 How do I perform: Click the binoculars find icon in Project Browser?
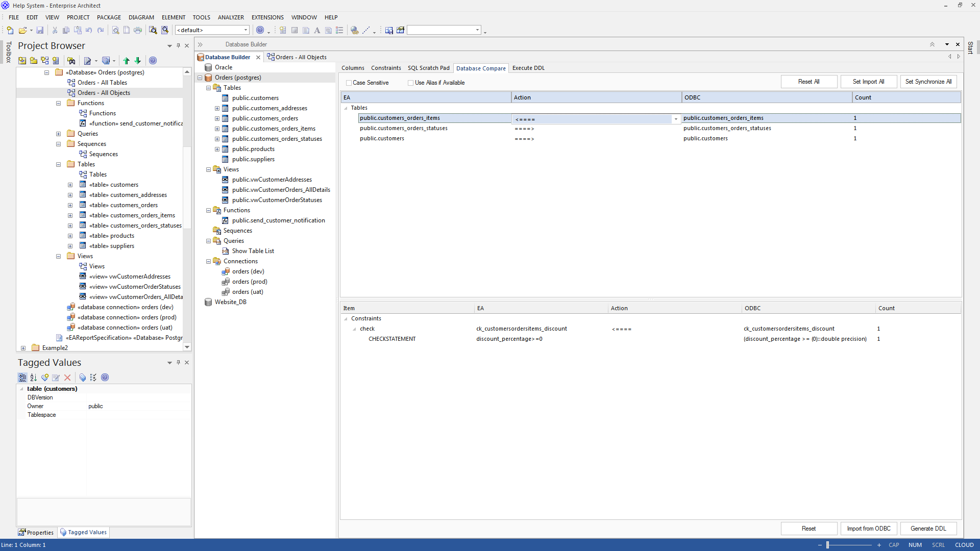click(x=71, y=61)
